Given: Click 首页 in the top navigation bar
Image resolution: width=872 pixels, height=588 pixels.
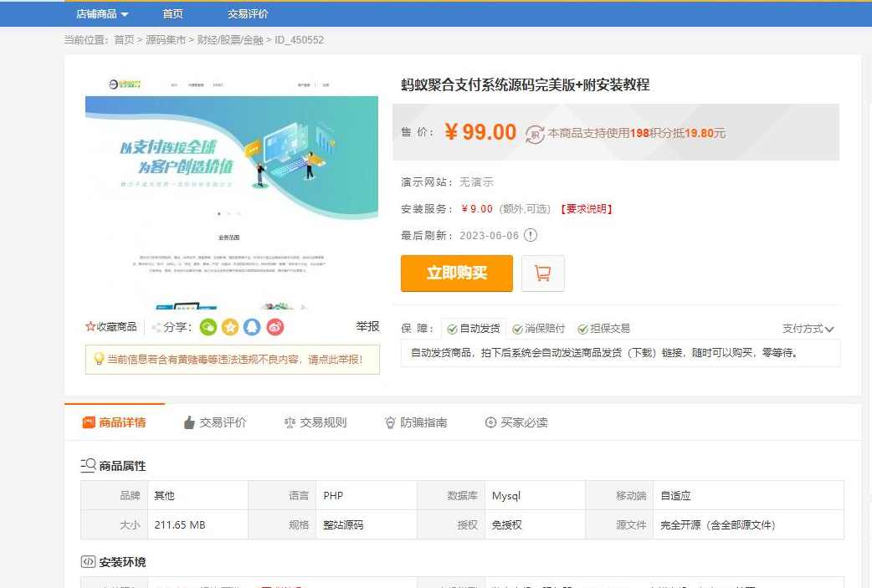Looking at the screenshot, I should coord(172,13).
